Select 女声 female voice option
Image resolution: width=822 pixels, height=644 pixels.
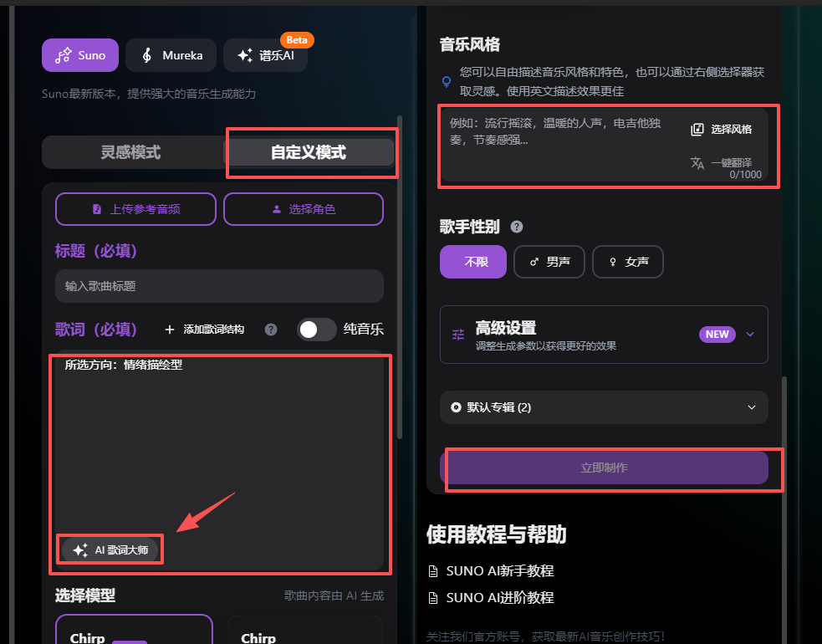pos(627,262)
